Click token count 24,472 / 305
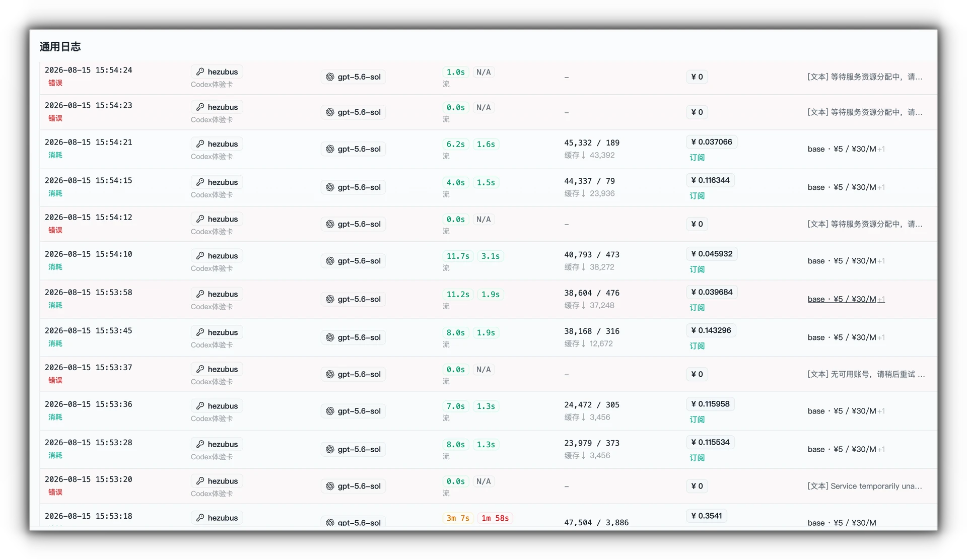 592,404
